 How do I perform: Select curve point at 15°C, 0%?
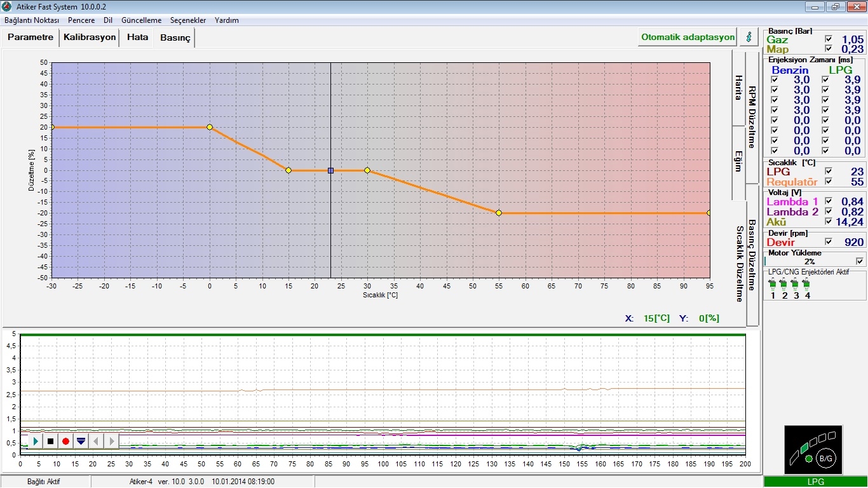[288, 170]
